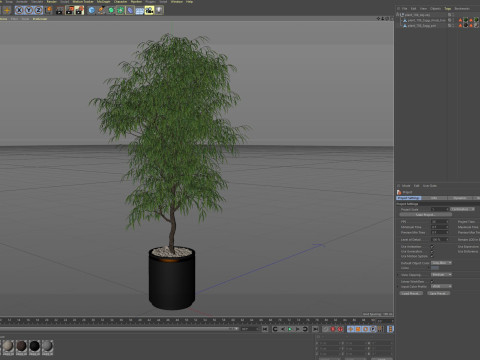480x360 pixels.
Task: Click the Save Preset button
Action: pos(439,293)
